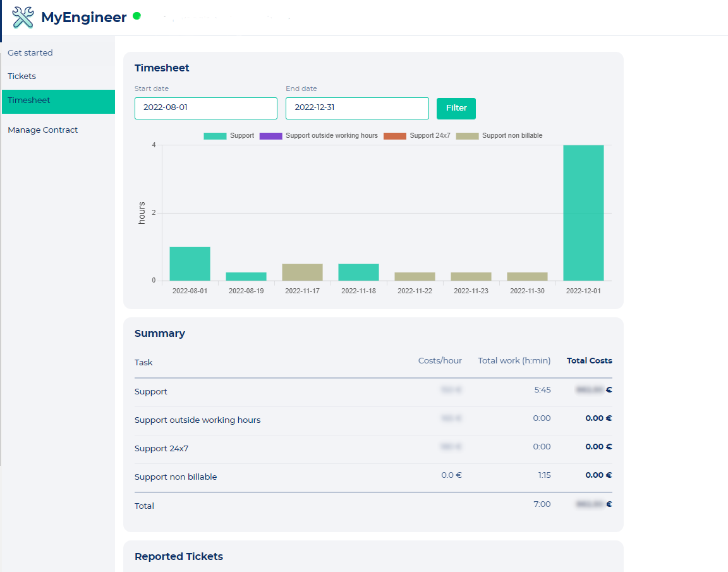
Task: Click the End date field
Action: pyautogui.click(x=357, y=108)
